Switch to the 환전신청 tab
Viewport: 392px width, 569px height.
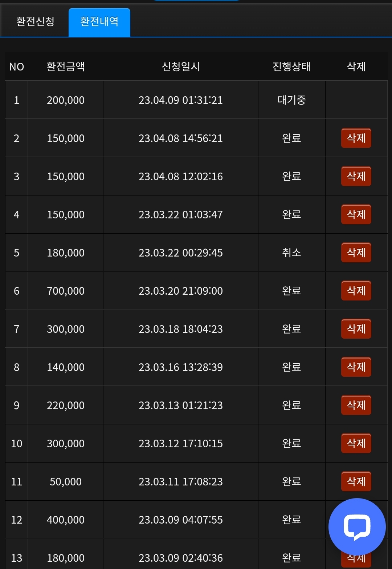tap(35, 22)
